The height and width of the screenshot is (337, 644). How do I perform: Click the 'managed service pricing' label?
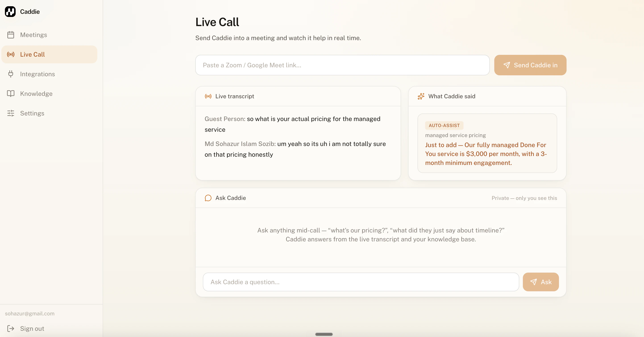pyautogui.click(x=455, y=135)
